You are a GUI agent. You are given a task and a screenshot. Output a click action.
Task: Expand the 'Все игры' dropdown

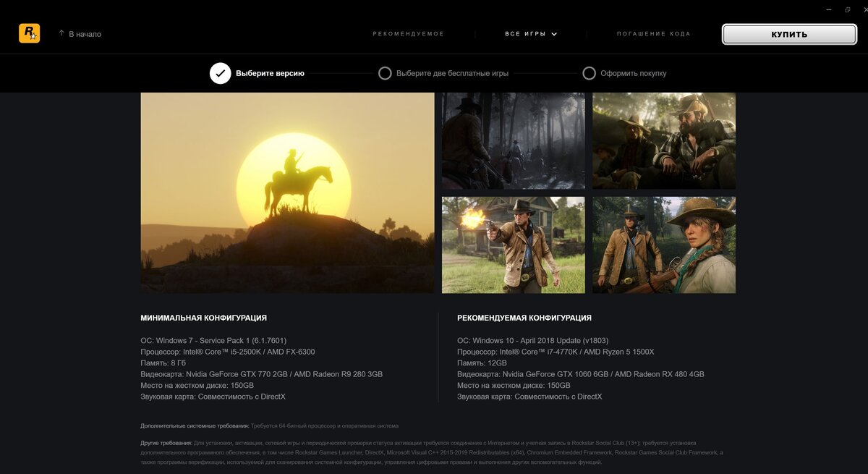[x=531, y=34]
